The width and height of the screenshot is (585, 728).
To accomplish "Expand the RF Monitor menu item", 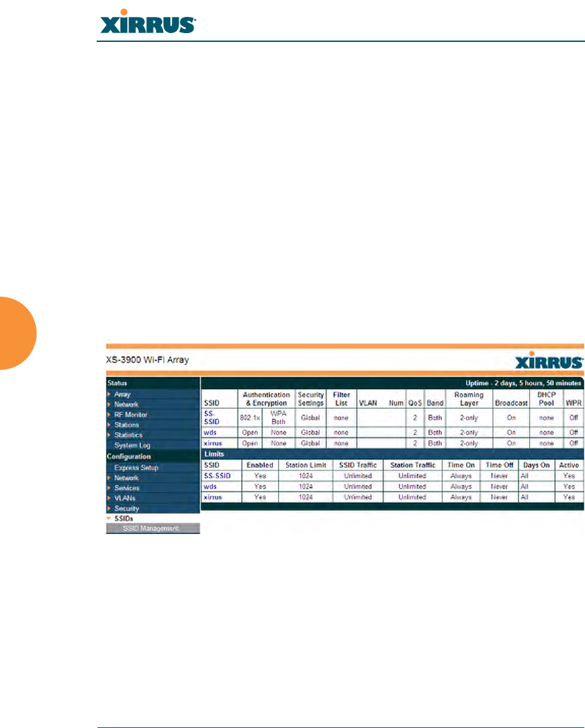I will point(131,414).
